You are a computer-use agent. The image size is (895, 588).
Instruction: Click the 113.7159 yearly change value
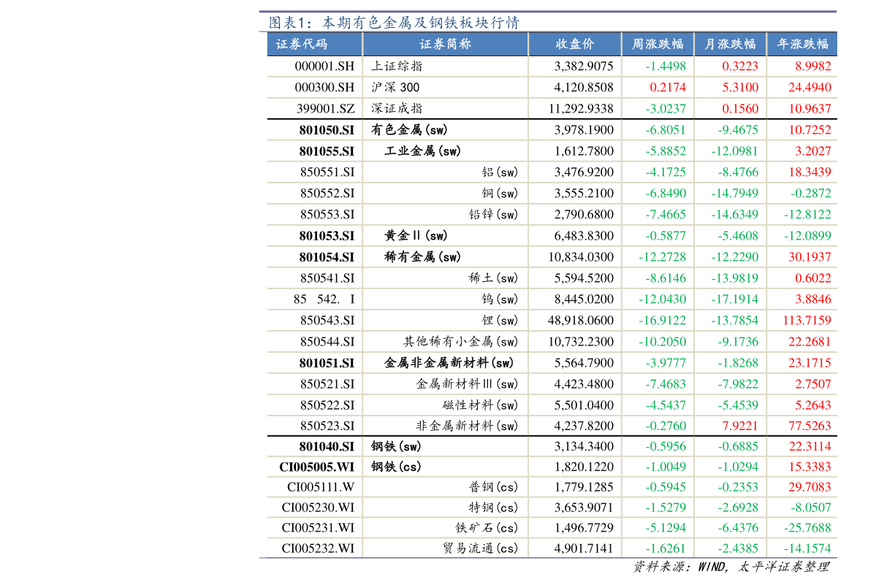coord(806,320)
